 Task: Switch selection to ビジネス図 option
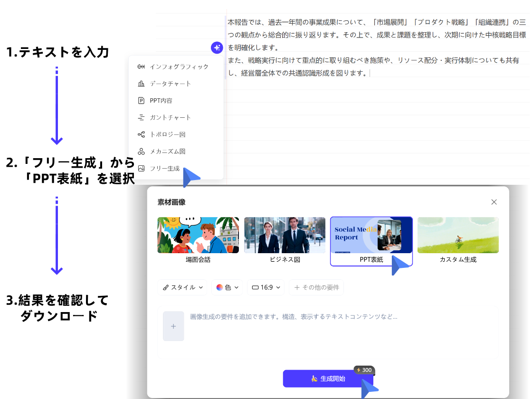285,235
